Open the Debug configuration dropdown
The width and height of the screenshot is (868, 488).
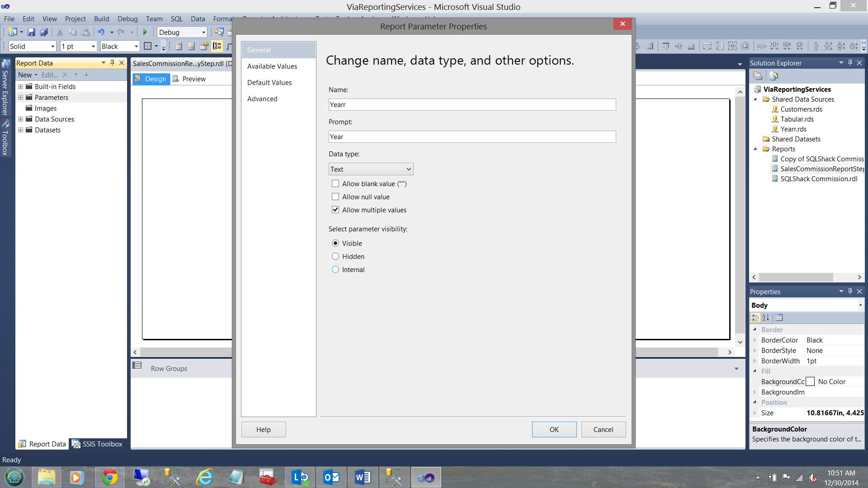203,32
